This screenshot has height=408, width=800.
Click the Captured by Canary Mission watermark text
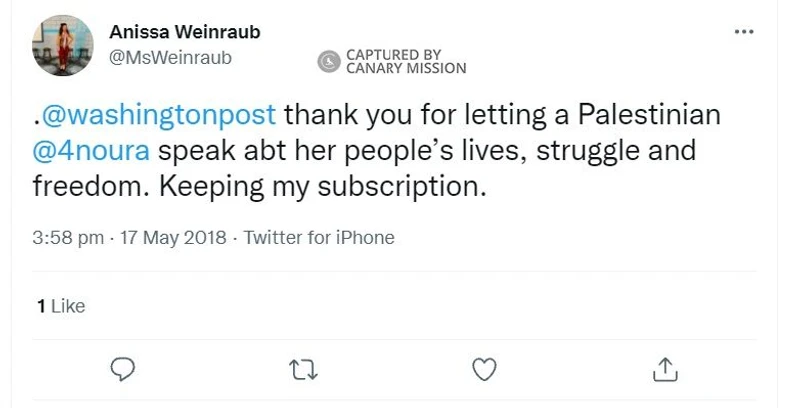pyautogui.click(x=405, y=62)
